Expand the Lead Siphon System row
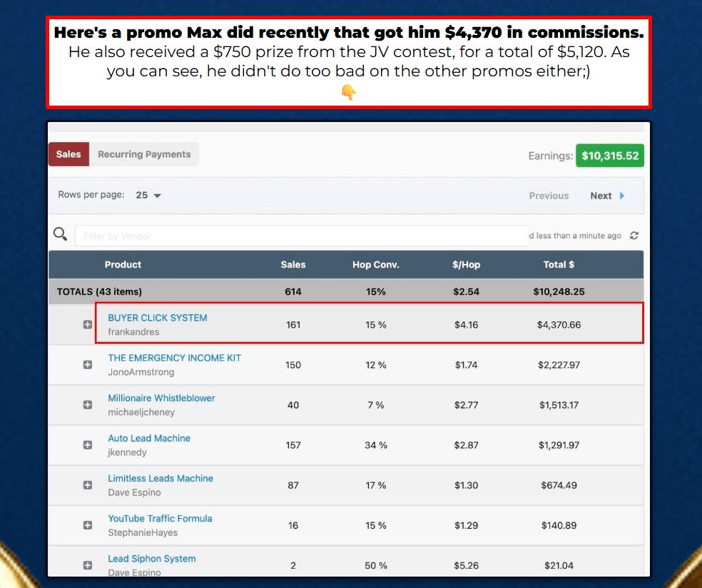The height and width of the screenshot is (588, 702). point(88,565)
